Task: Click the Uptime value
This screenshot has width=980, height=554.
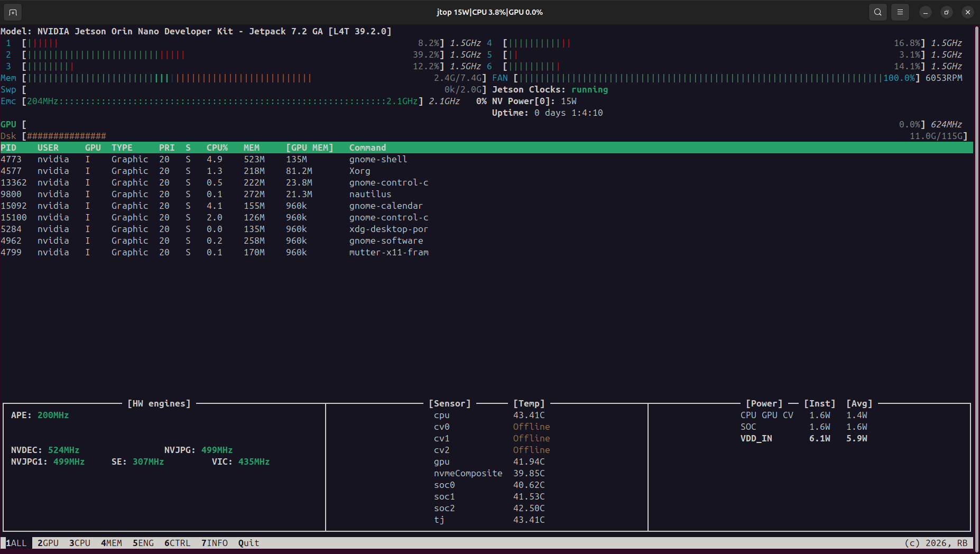Action: (x=569, y=113)
